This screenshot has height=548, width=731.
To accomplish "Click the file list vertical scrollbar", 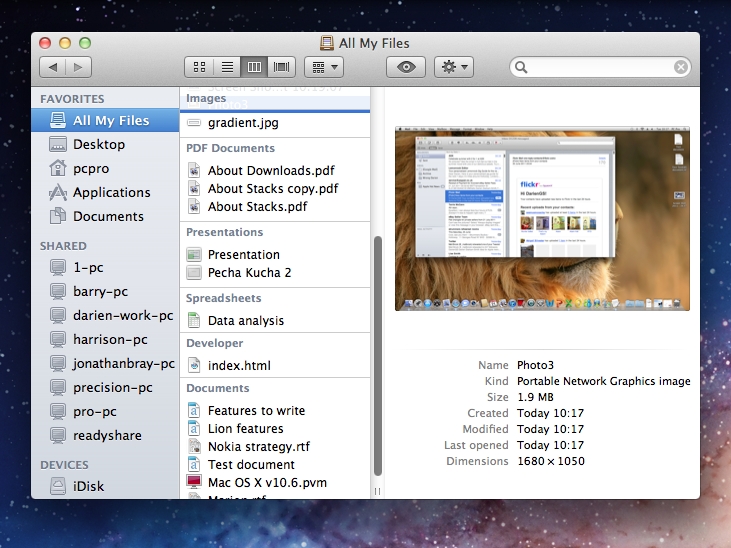I will click(377, 355).
